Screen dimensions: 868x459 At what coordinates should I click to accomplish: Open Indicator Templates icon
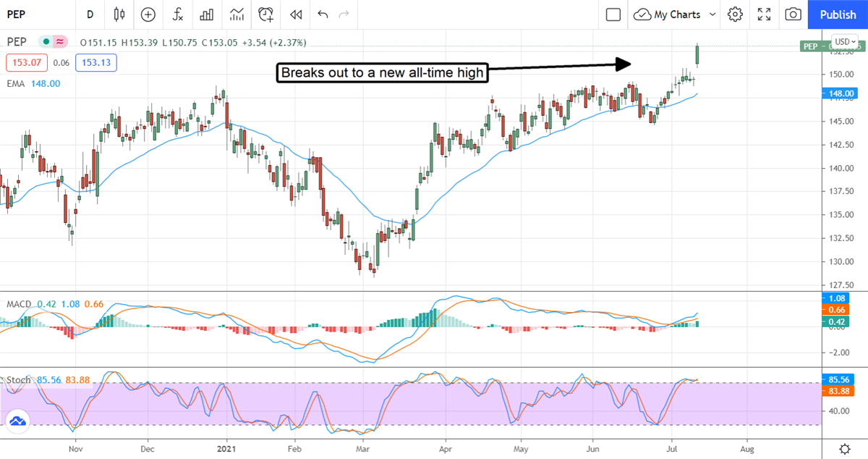point(237,14)
